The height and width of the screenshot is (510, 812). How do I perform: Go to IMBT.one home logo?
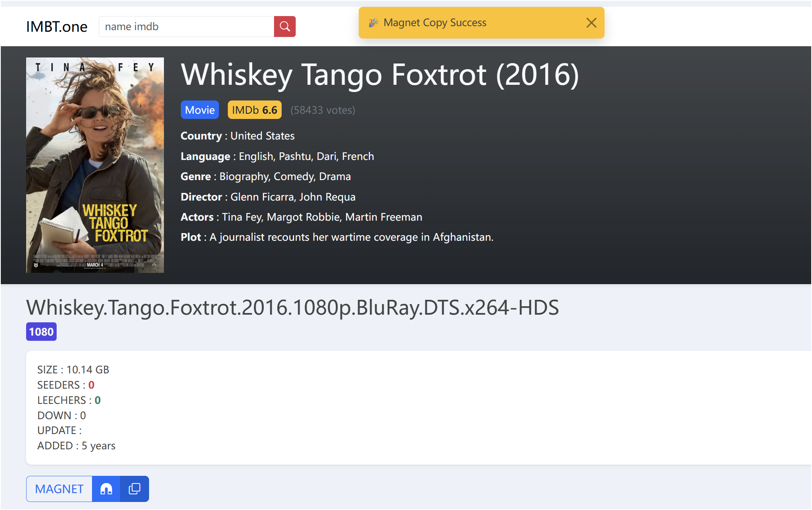pyautogui.click(x=57, y=27)
